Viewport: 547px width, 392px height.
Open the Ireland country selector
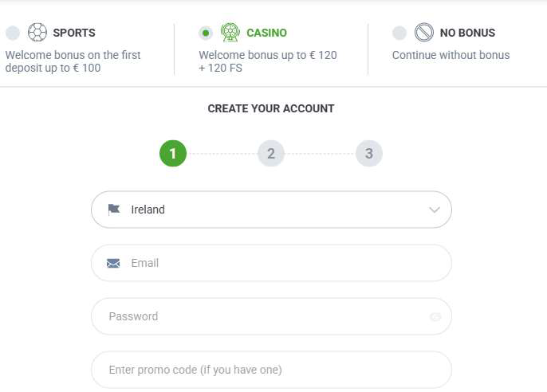click(271, 210)
